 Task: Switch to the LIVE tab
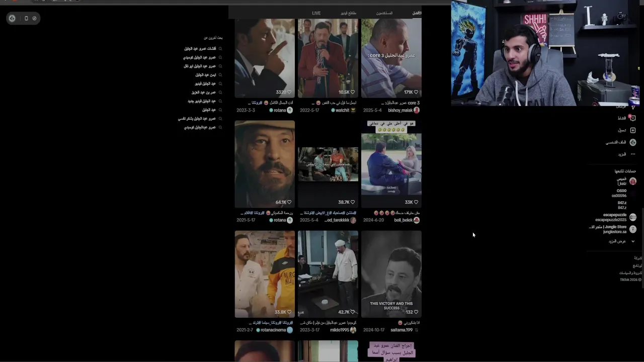pyautogui.click(x=316, y=13)
